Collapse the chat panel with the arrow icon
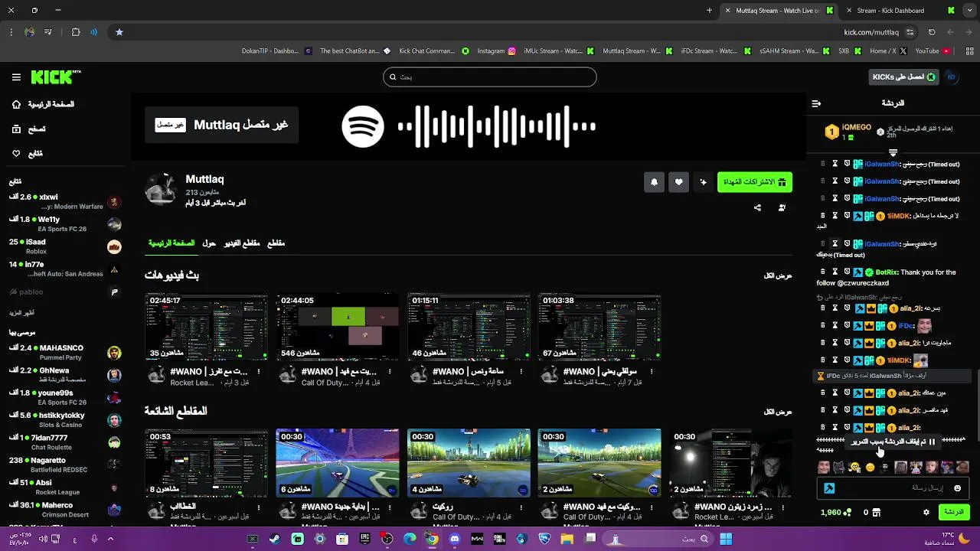 pos(816,103)
